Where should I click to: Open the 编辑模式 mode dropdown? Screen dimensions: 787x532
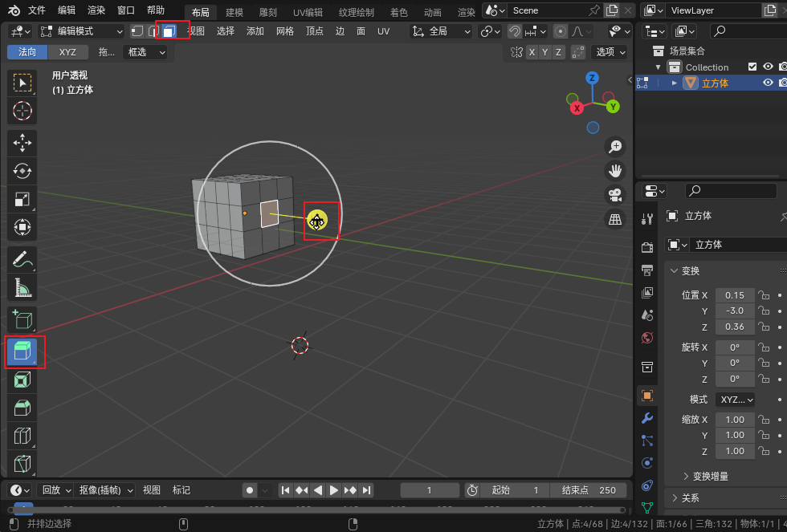(x=81, y=31)
